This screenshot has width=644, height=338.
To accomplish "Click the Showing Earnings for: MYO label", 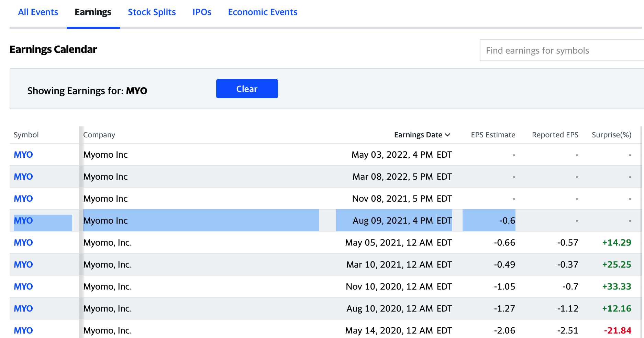I will [x=87, y=91].
